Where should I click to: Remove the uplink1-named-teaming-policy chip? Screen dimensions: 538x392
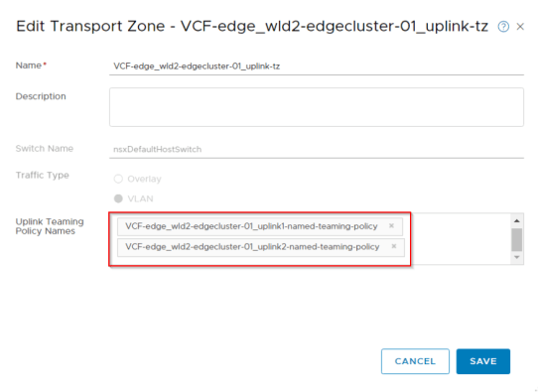coord(391,225)
